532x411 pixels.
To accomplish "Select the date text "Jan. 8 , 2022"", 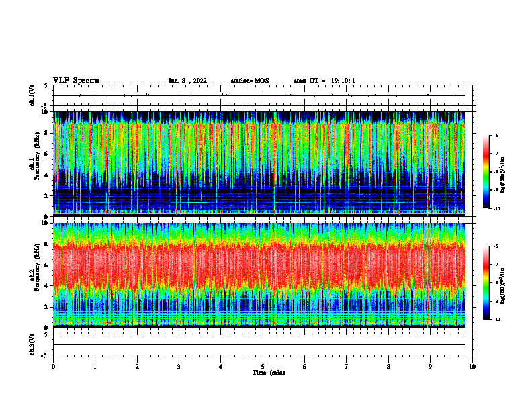I will tap(187, 81).
